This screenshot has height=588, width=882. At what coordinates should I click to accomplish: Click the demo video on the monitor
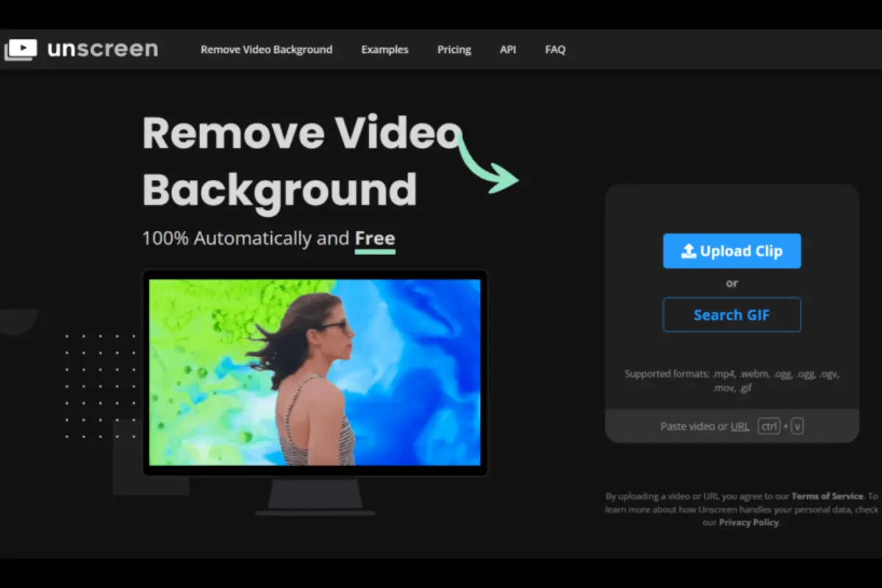coord(316,371)
